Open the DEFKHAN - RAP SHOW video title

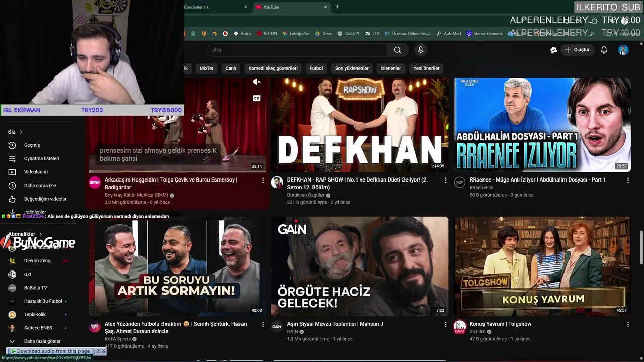click(x=357, y=183)
